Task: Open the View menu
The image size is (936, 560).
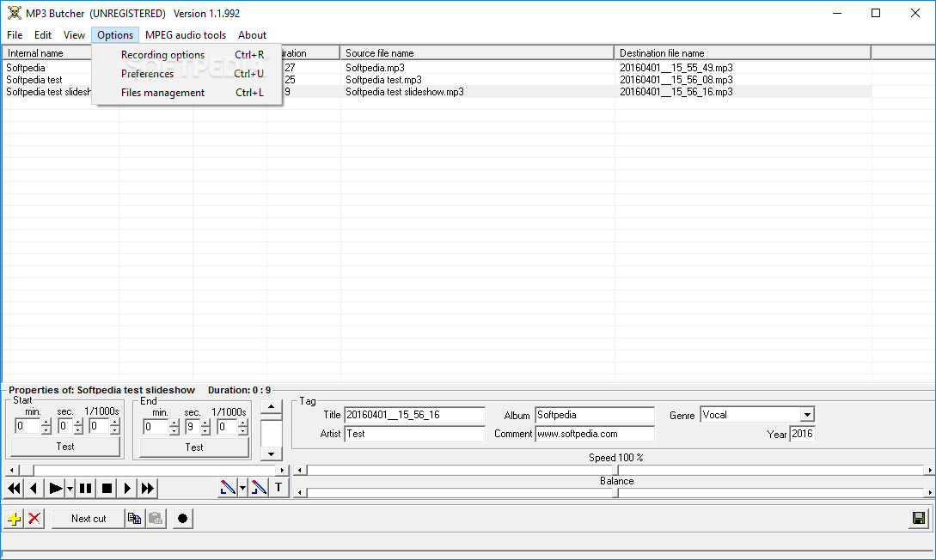Action: pyautogui.click(x=74, y=35)
